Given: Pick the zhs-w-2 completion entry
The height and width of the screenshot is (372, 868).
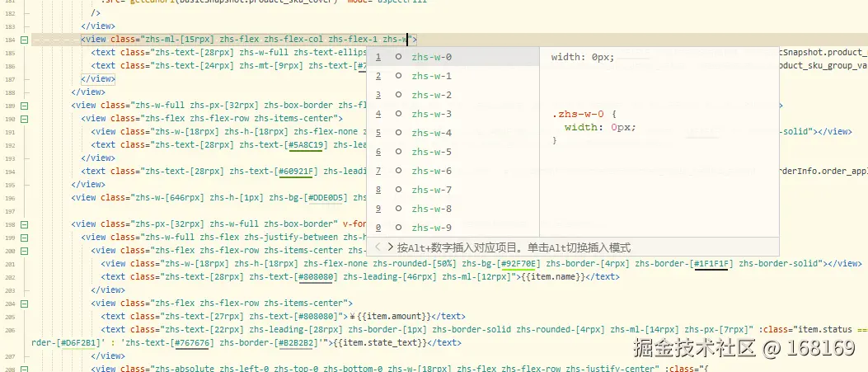Looking at the screenshot, I should coord(453,95).
